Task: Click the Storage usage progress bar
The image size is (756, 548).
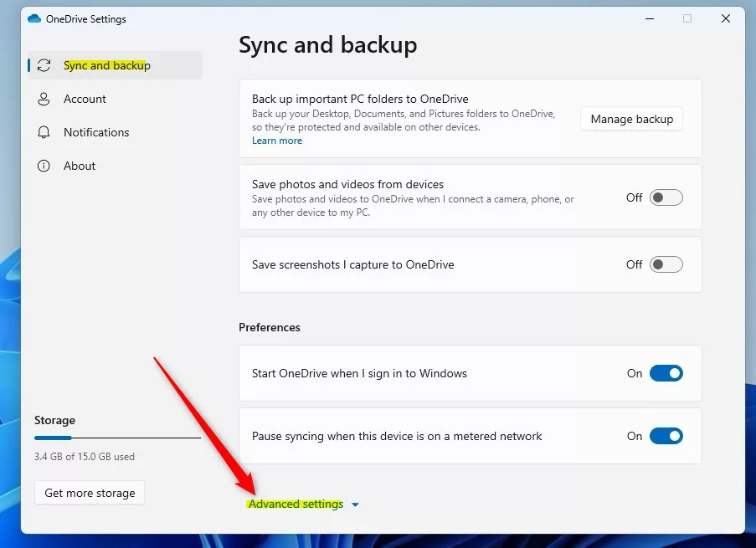Action: tap(117, 438)
